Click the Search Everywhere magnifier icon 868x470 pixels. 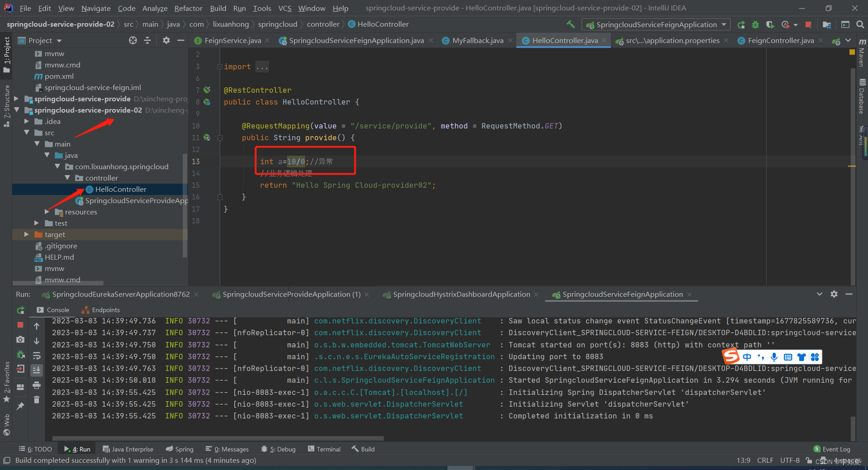point(860,25)
